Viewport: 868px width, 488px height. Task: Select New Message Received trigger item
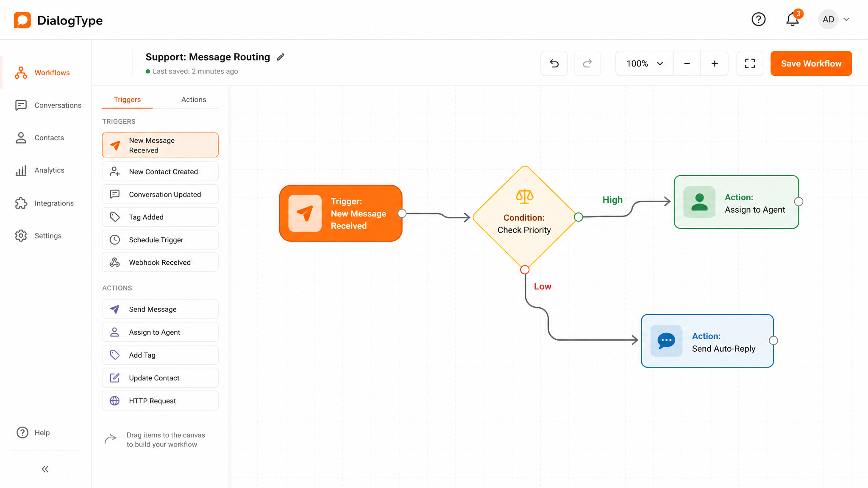click(x=160, y=145)
